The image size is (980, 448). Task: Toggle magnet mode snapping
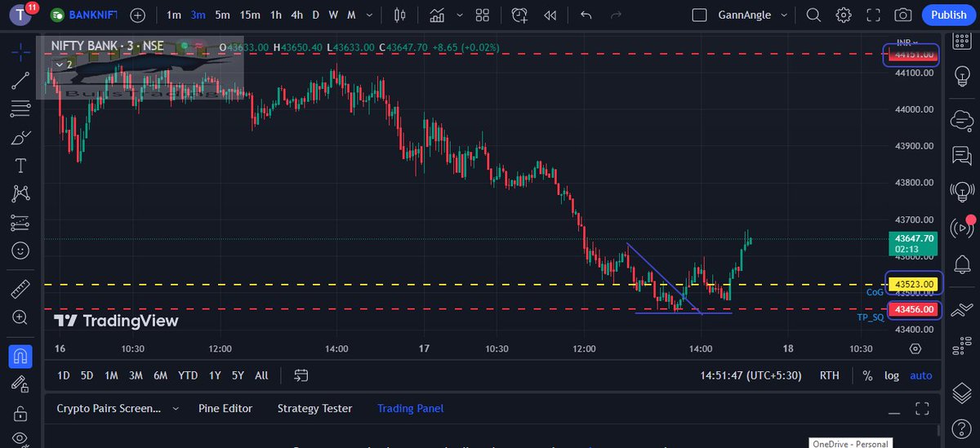tap(21, 356)
